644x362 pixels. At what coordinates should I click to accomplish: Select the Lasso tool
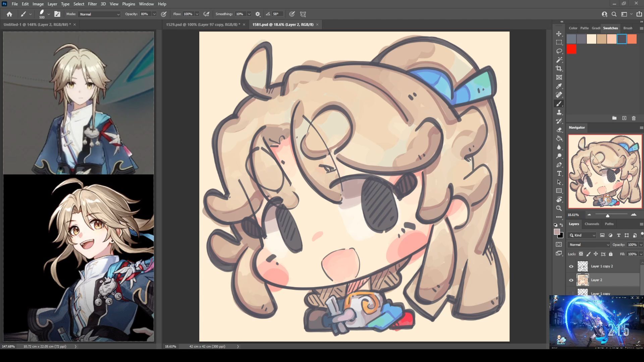click(559, 51)
